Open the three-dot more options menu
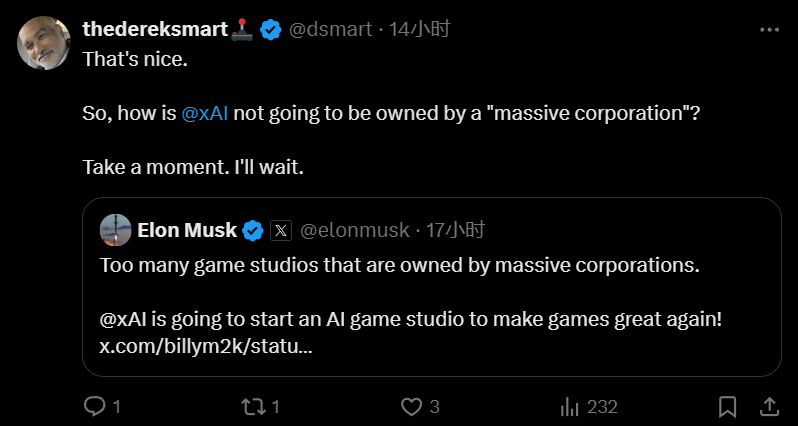 point(768,30)
